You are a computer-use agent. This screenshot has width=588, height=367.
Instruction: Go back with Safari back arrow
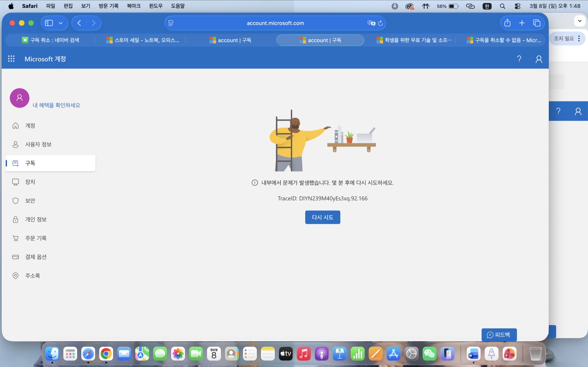point(79,23)
